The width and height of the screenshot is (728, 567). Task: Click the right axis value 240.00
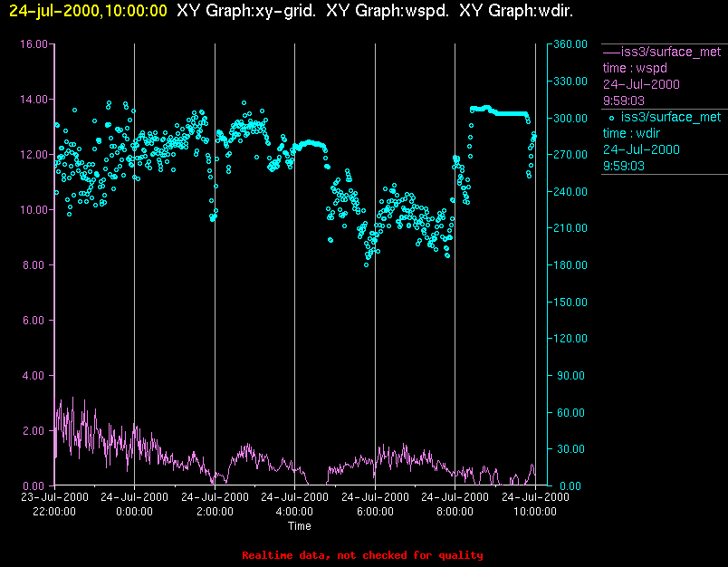(x=570, y=191)
